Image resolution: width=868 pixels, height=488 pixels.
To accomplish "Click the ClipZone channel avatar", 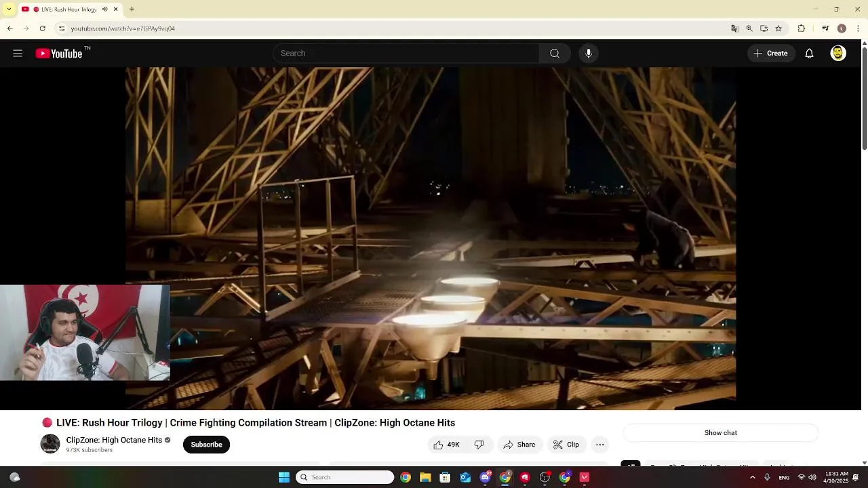I will click(x=50, y=444).
